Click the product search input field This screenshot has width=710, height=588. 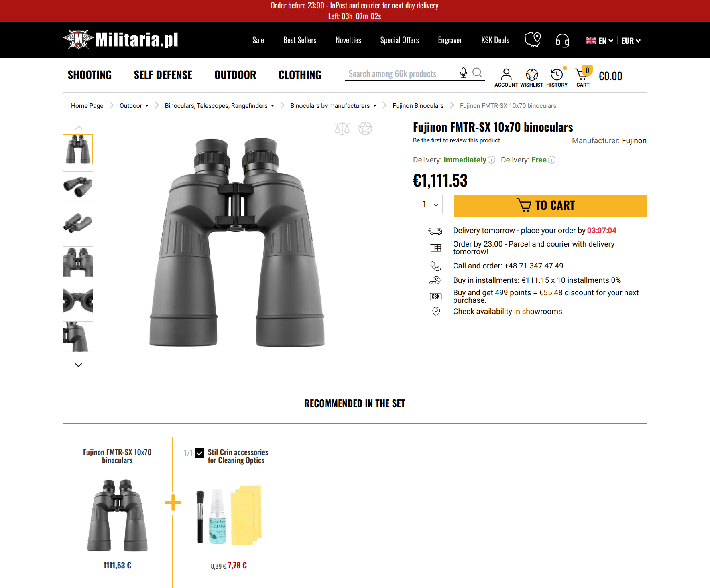coord(401,74)
